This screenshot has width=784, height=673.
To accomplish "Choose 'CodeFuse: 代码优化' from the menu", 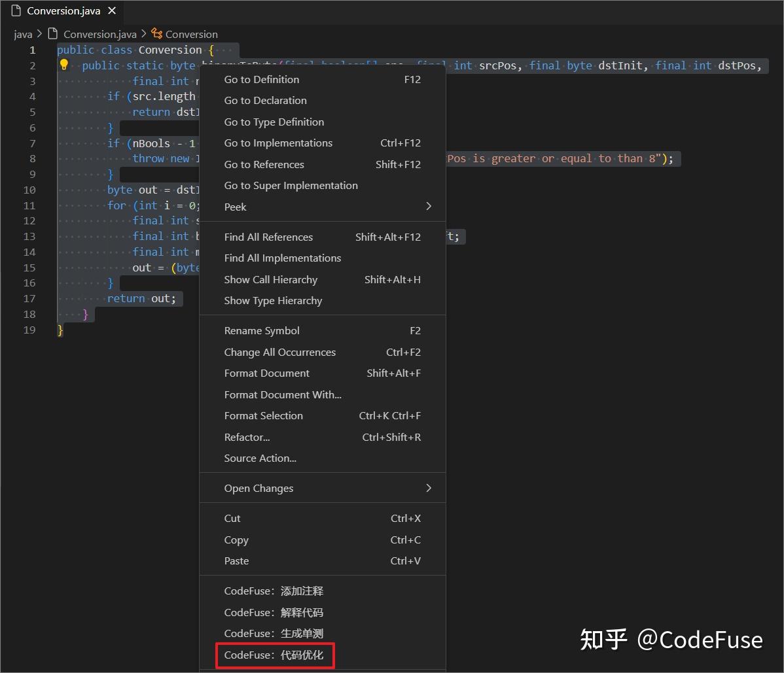I will (x=274, y=655).
